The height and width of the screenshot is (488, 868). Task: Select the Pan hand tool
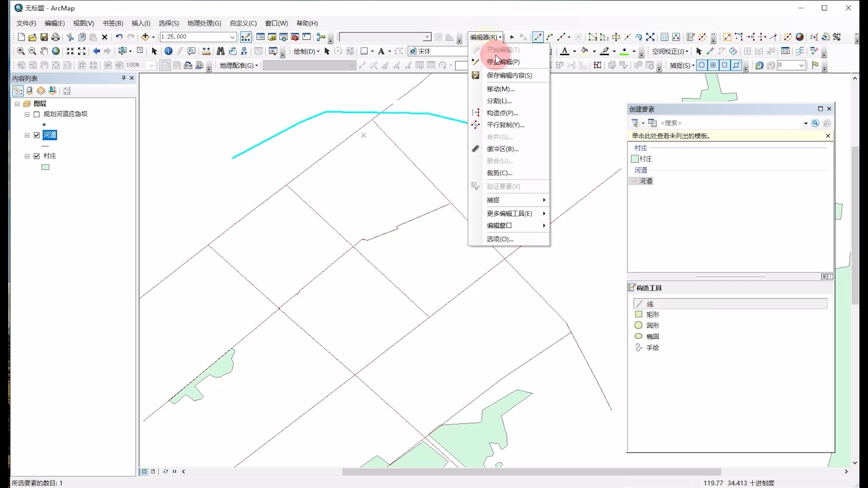pos(44,51)
